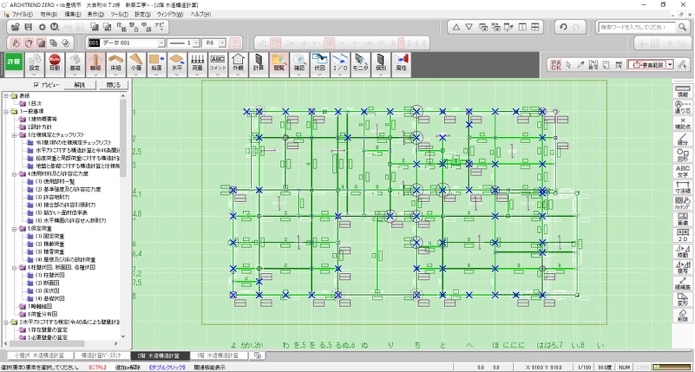Toggle the BACK mode button in right toolbar
Image resolution: width=695 pixels, height=372 pixels.
click(x=555, y=65)
